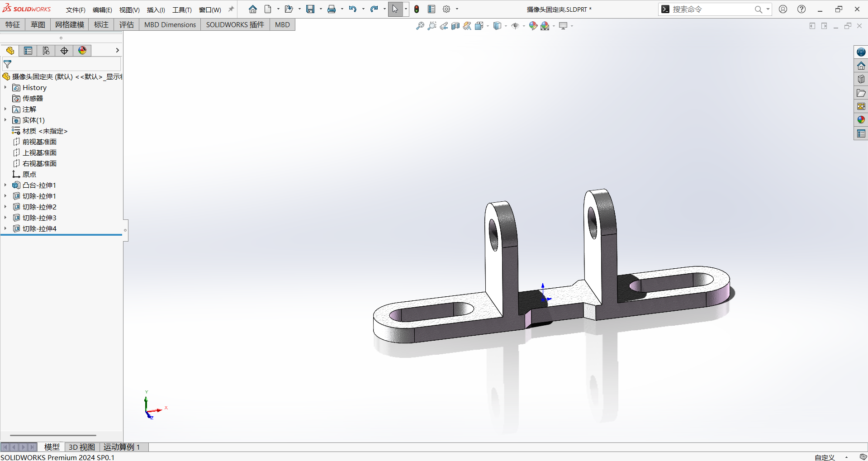Print the document
Screen dimensions: 868x461
tap(332, 9)
